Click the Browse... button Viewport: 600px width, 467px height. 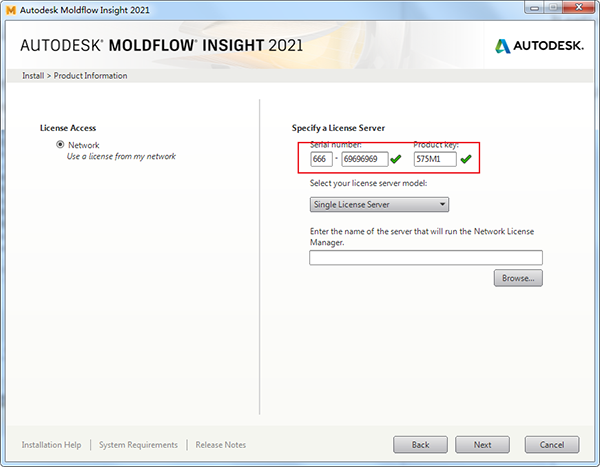[518, 278]
